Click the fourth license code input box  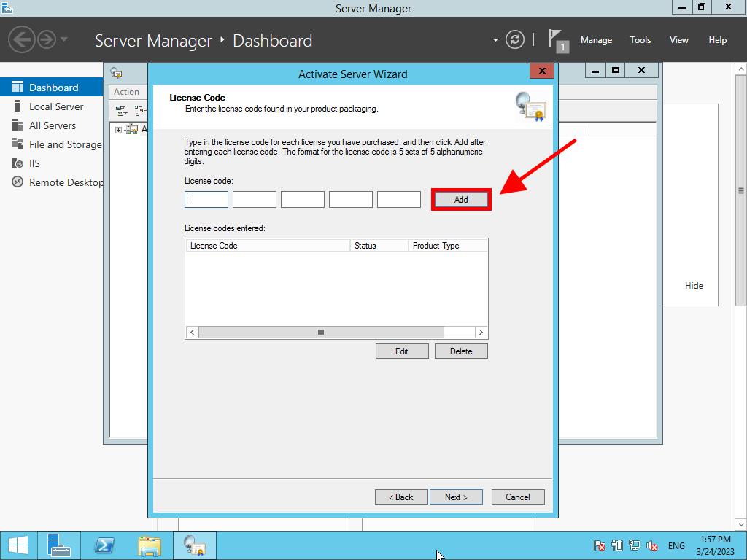351,199
